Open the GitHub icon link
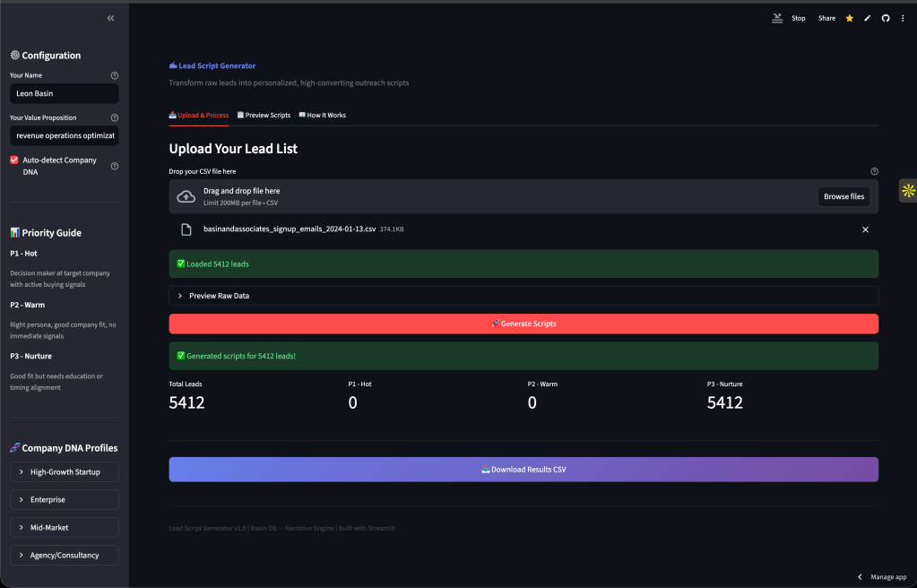The image size is (917, 588). tap(885, 18)
